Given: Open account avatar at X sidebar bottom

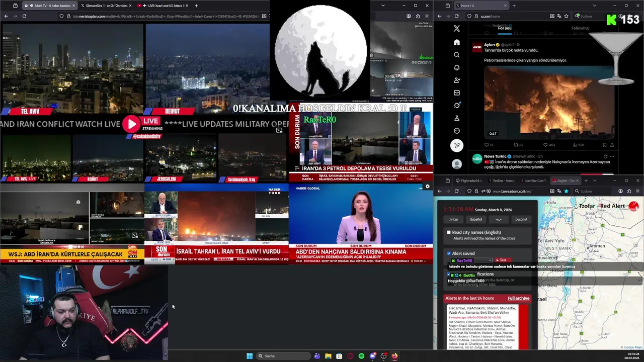Looking at the screenshot, I should (x=457, y=164).
